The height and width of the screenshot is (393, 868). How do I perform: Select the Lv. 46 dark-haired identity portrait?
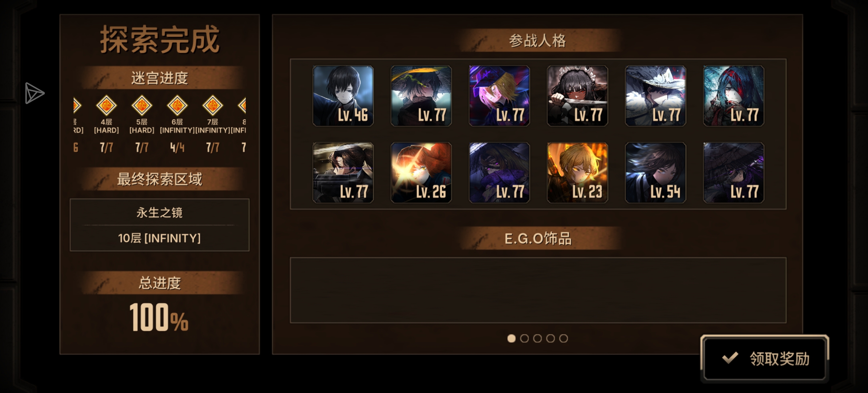pyautogui.click(x=343, y=96)
